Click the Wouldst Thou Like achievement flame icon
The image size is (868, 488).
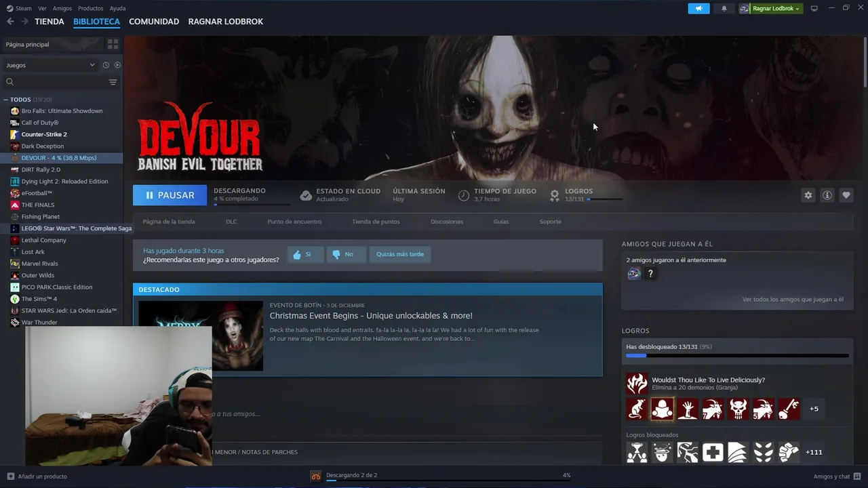click(x=637, y=384)
